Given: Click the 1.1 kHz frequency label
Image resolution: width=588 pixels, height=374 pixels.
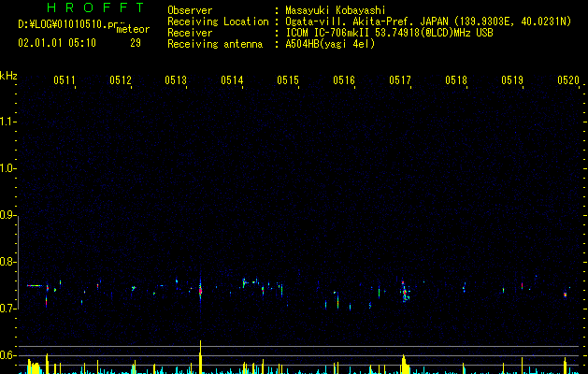Looking at the screenshot, I should coord(7,122).
